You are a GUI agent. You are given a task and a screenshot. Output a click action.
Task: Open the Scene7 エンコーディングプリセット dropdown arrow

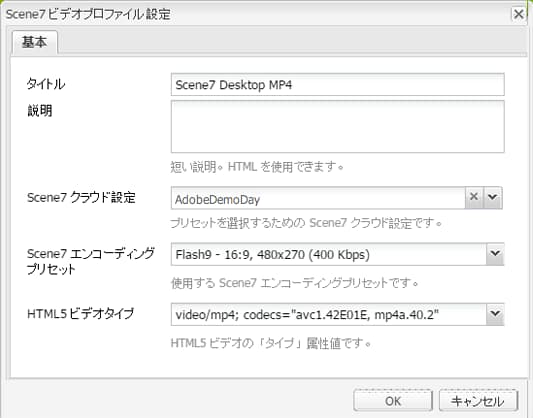495,254
